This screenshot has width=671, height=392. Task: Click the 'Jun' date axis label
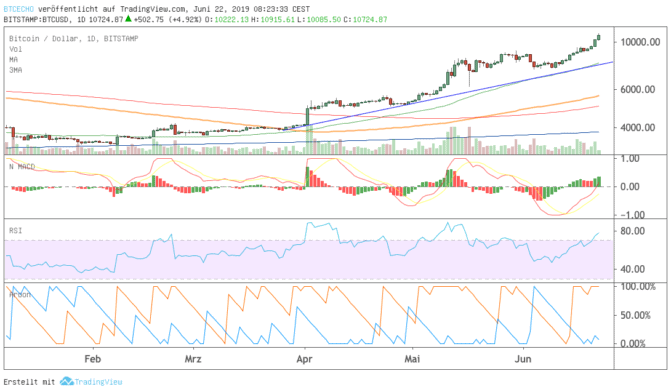pos(523,359)
